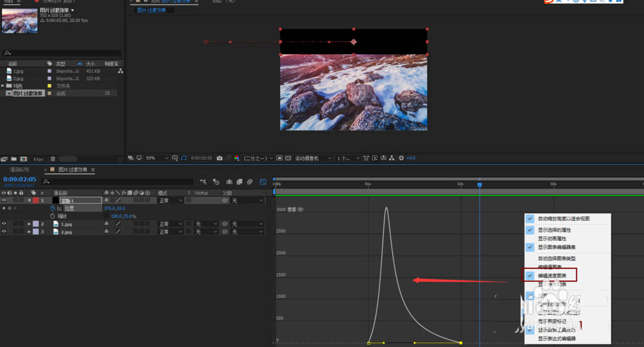The height and width of the screenshot is (347, 644).
Task: Open the 活动摄像机 camera view dropdown
Action: pos(314,158)
